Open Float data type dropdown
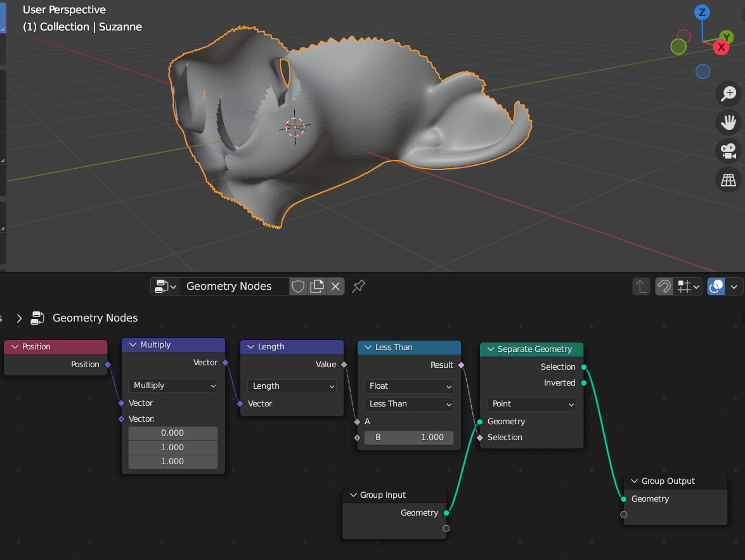Viewport: 745px width, 560px height. (x=408, y=386)
